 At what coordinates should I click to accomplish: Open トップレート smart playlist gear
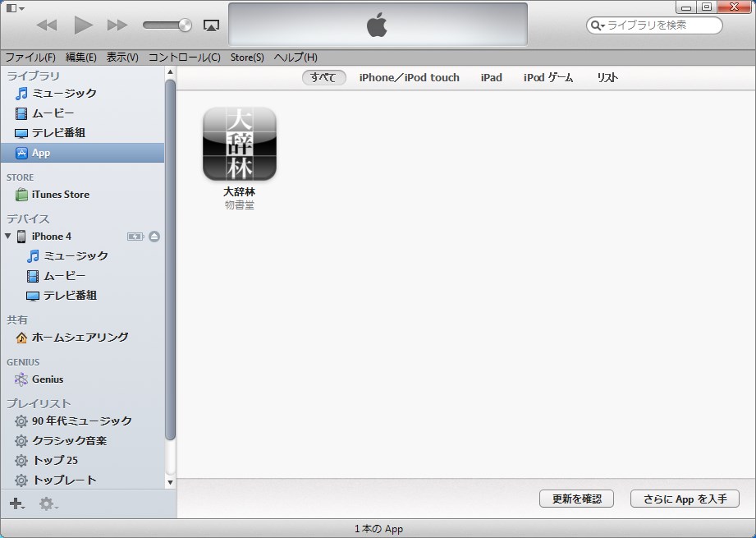(21, 481)
